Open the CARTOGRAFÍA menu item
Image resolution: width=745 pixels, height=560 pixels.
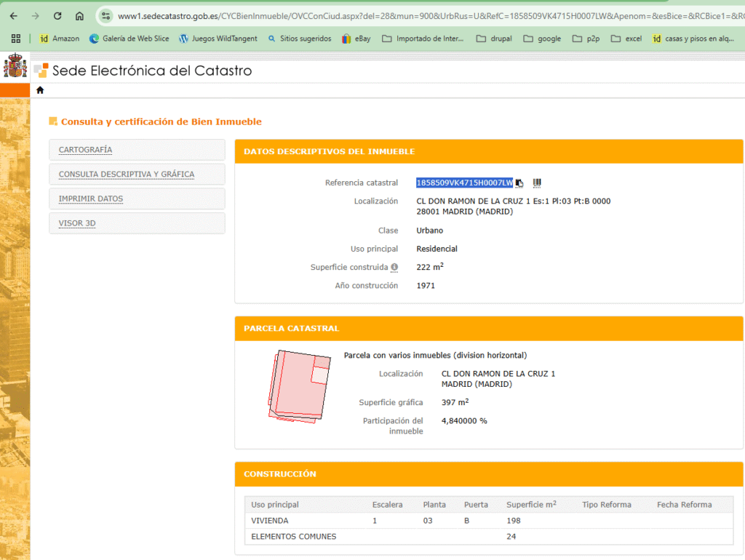pyautogui.click(x=85, y=150)
